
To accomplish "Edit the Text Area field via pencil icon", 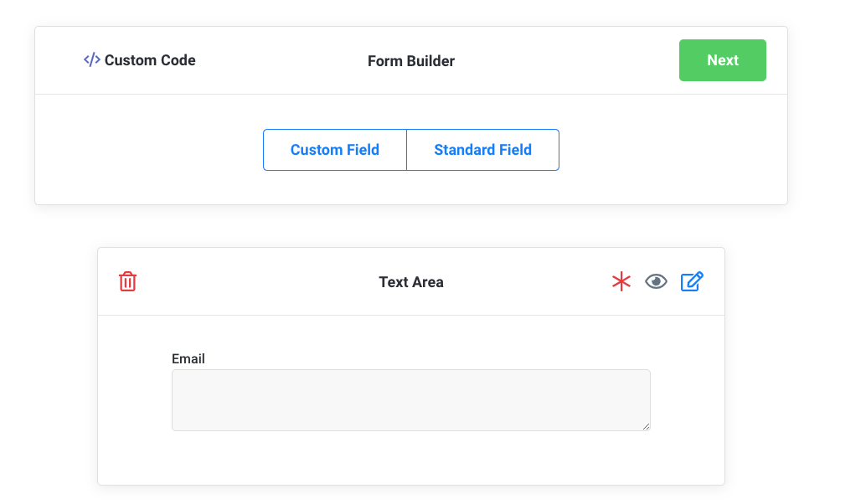I will pyautogui.click(x=692, y=281).
